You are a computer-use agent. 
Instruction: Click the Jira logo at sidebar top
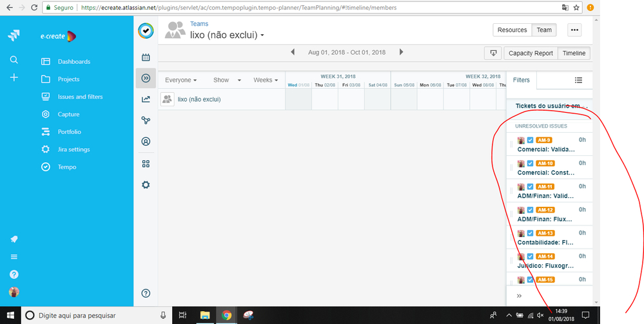pyautogui.click(x=14, y=35)
